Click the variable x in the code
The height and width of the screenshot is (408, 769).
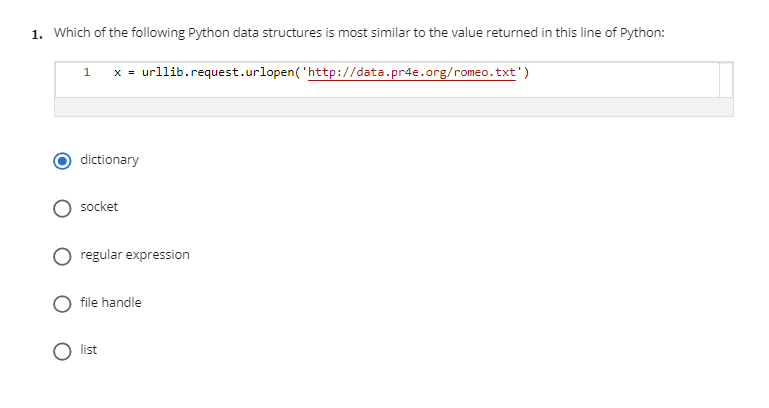(118, 73)
